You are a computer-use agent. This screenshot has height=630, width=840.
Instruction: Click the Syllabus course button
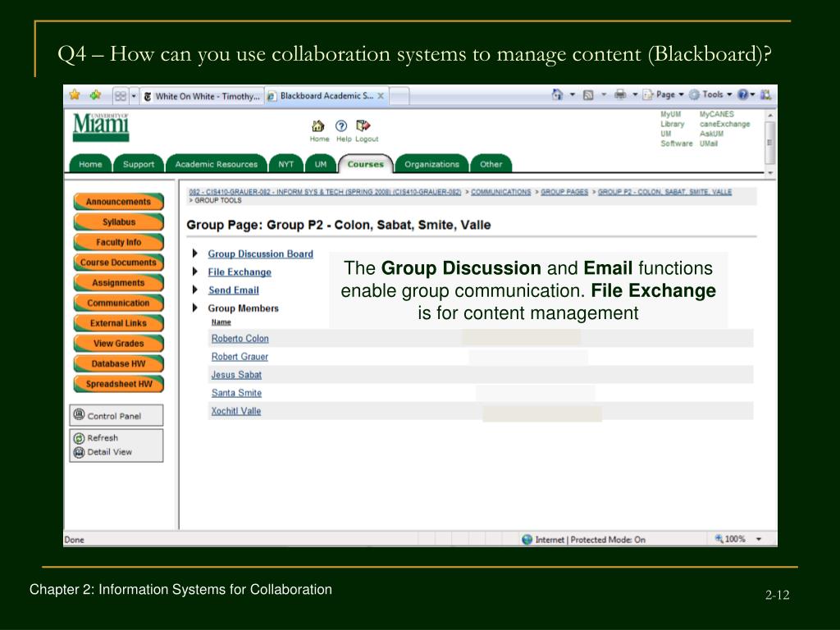point(118,221)
